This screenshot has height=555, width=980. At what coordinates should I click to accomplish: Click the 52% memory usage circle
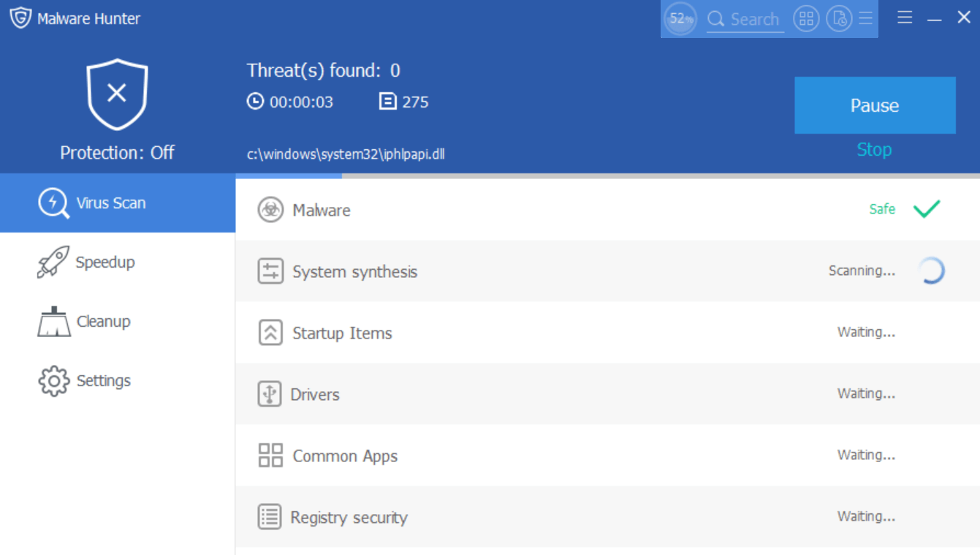point(680,19)
